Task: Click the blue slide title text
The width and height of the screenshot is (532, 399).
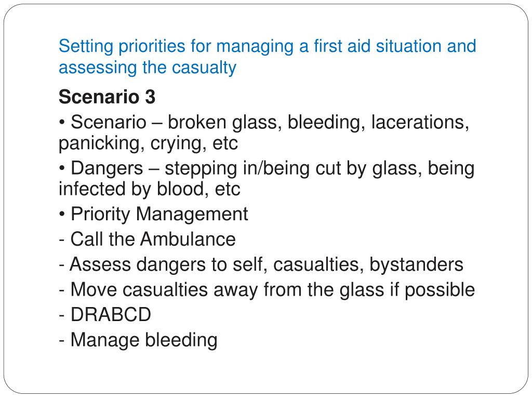Action: pos(268,57)
